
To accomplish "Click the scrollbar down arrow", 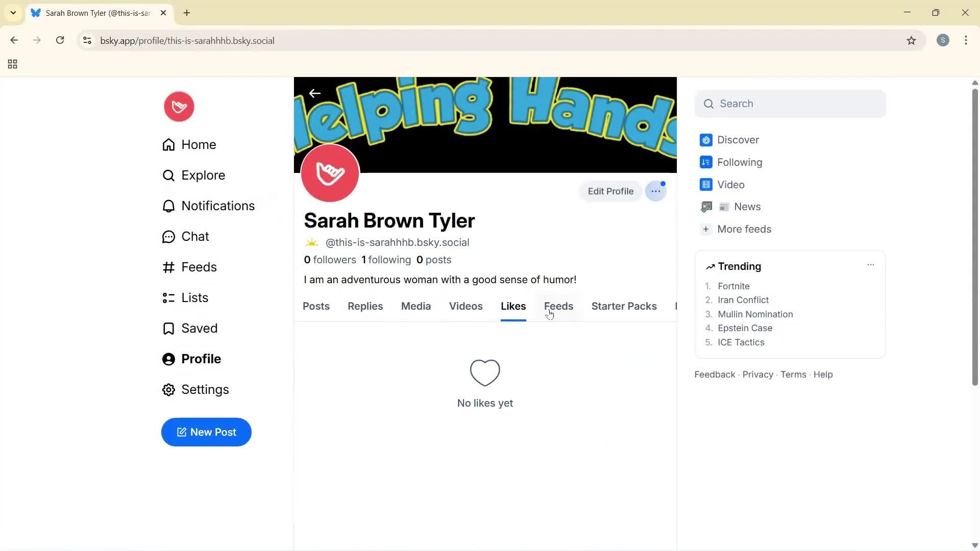I will coord(974,545).
